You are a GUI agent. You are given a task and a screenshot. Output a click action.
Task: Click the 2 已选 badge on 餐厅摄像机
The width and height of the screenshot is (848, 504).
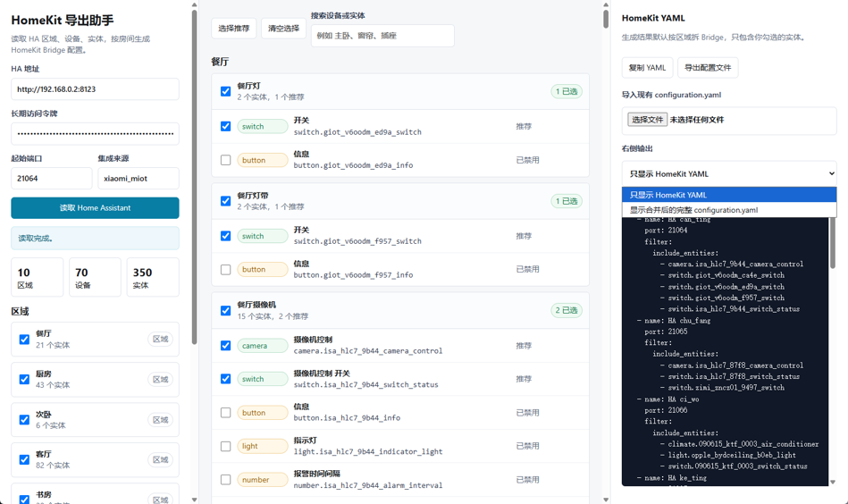pyautogui.click(x=567, y=310)
